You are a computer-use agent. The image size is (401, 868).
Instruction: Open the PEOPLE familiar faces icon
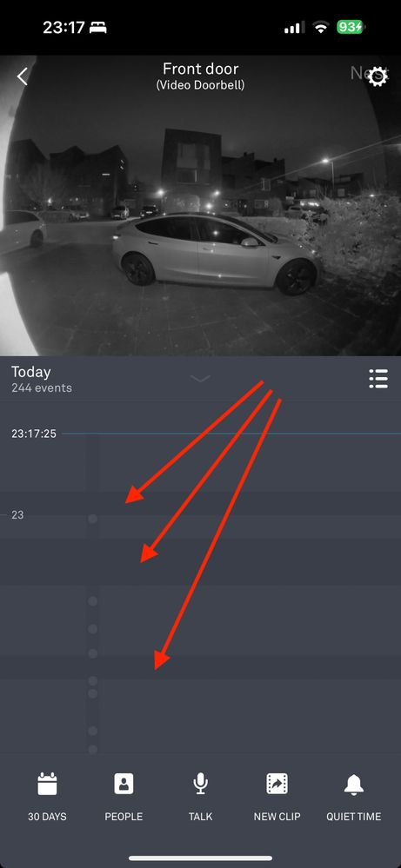pos(124,784)
